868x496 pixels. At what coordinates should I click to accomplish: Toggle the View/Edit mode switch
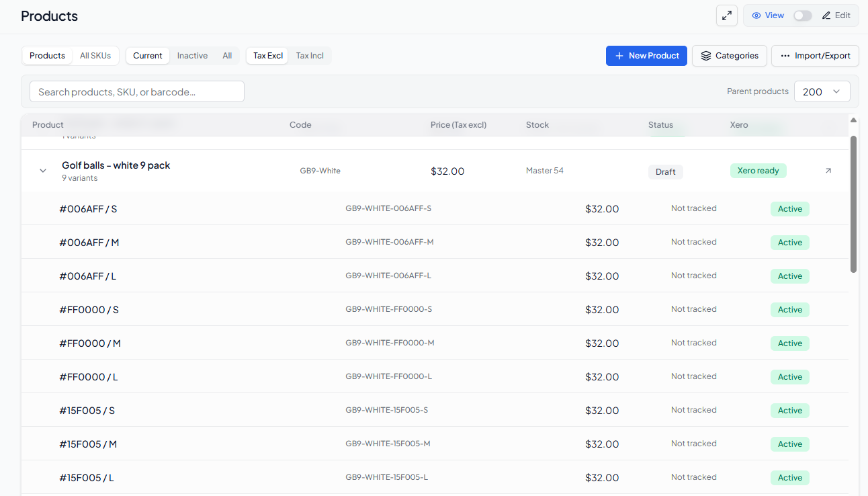pyautogui.click(x=803, y=15)
